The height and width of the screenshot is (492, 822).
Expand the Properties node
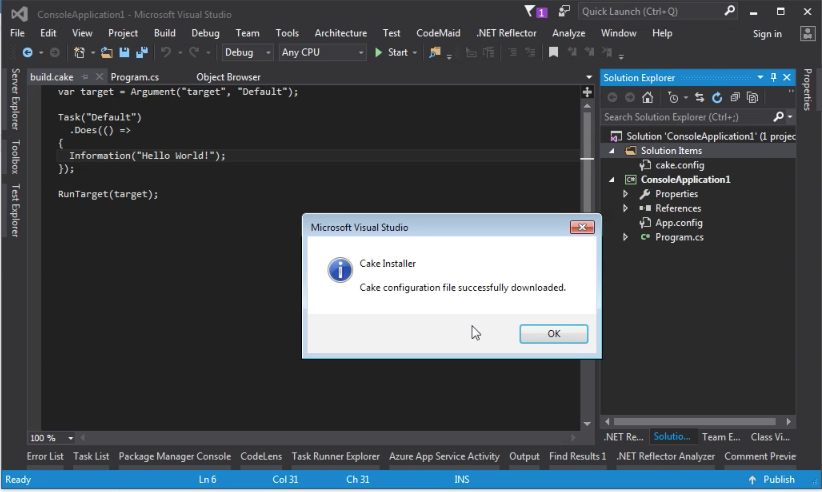[x=625, y=194]
